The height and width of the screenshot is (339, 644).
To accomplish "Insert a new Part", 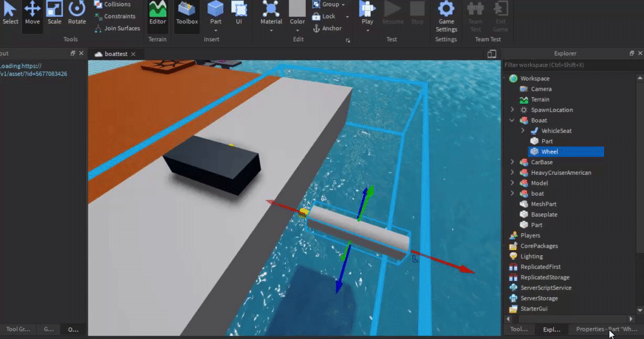I will [x=215, y=12].
